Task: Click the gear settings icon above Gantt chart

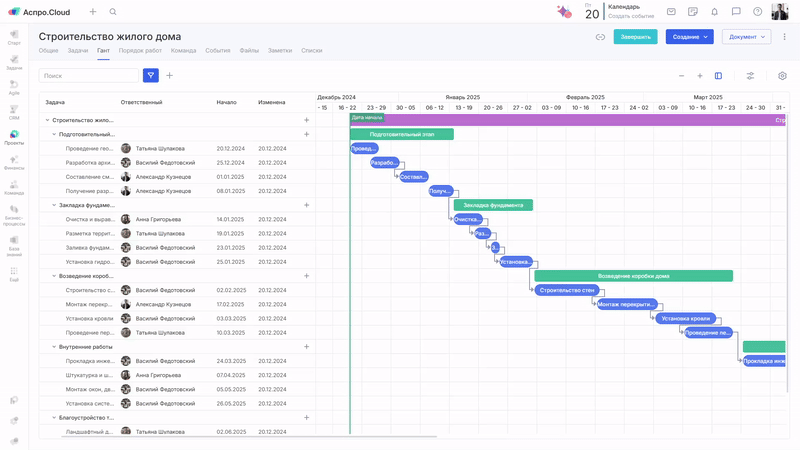Action: [781, 75]
